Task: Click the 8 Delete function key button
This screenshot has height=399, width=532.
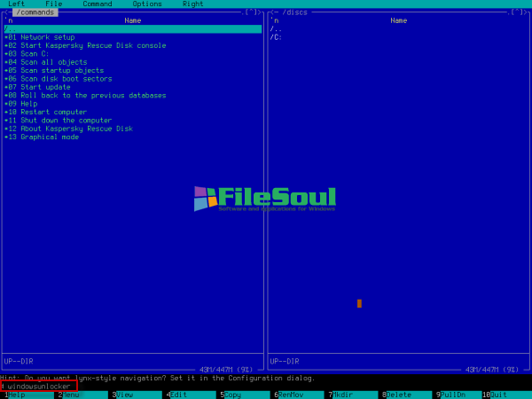Action: click(x=398, y=395)
